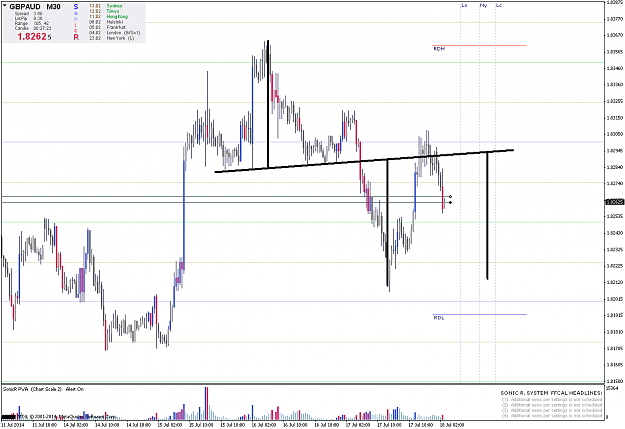Click the New York session clock entry
The width and height of the screenshot is (625, 429).
click(x=111, y=38)
